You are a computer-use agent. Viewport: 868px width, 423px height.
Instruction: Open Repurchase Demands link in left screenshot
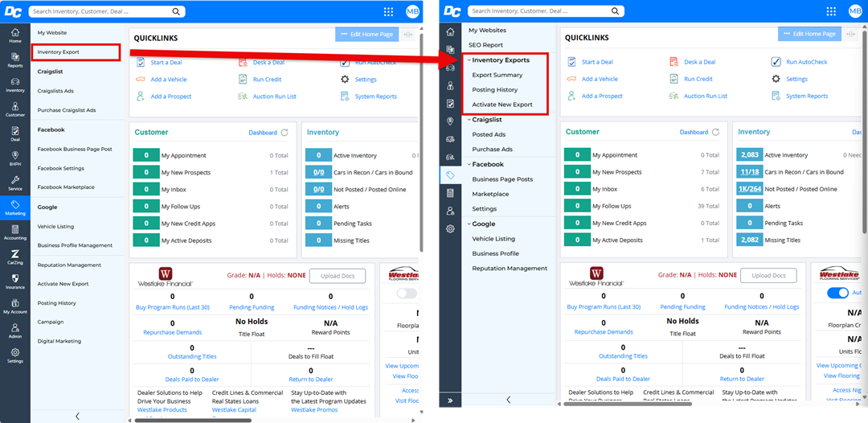pyautogui.click(x=172, y=332)
